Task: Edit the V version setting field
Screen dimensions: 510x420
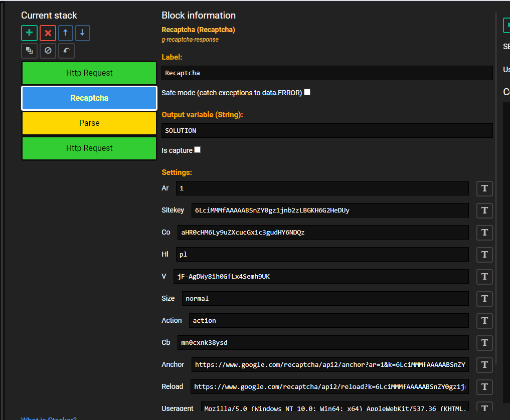Action: coord(321,277)
